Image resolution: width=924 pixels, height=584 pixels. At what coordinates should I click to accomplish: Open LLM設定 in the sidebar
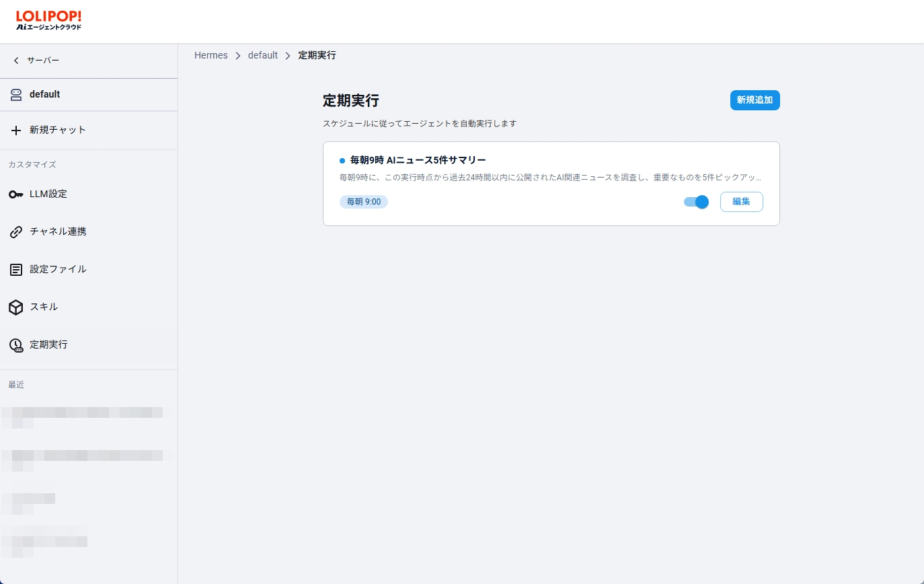point(48,194)
